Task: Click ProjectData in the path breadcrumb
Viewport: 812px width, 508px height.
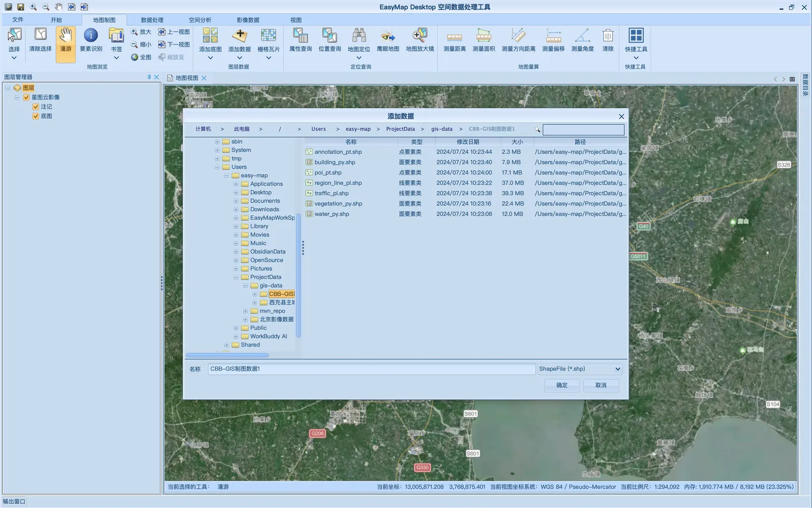Action: click(x=400, y=129)
